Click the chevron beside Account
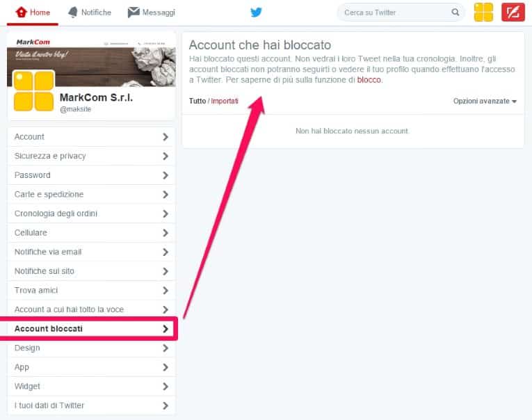This screenshot has width=532, height=420. (166, 137)
